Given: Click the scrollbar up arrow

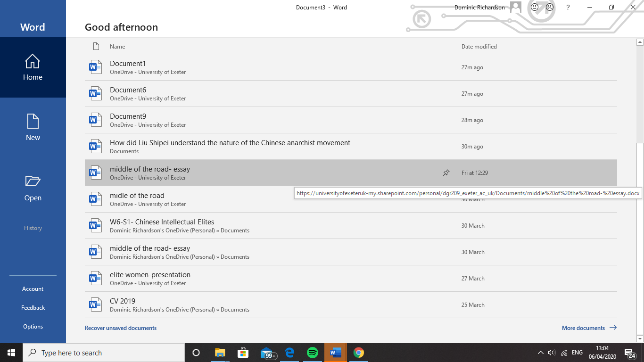Looking at the screenshot, I should (x=640, y=42).
